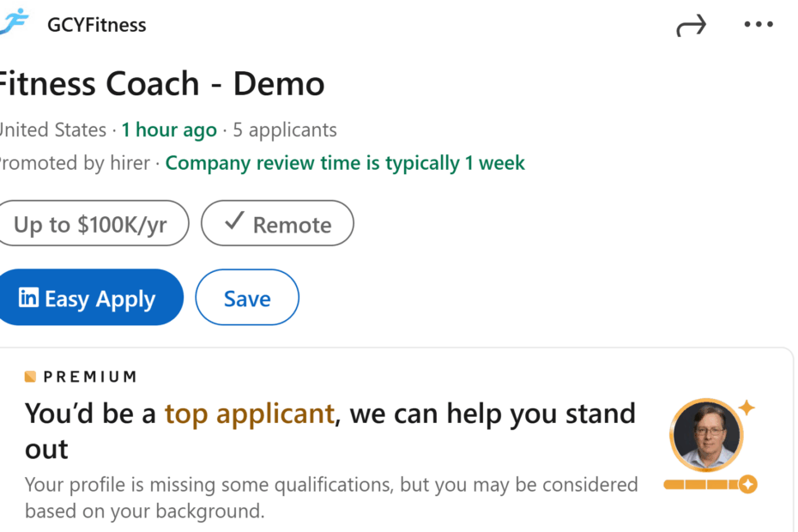This screenshot has height=532, width=798.
Task: Click the 'top applicant' highlighted text
Action: click(250, 414)
